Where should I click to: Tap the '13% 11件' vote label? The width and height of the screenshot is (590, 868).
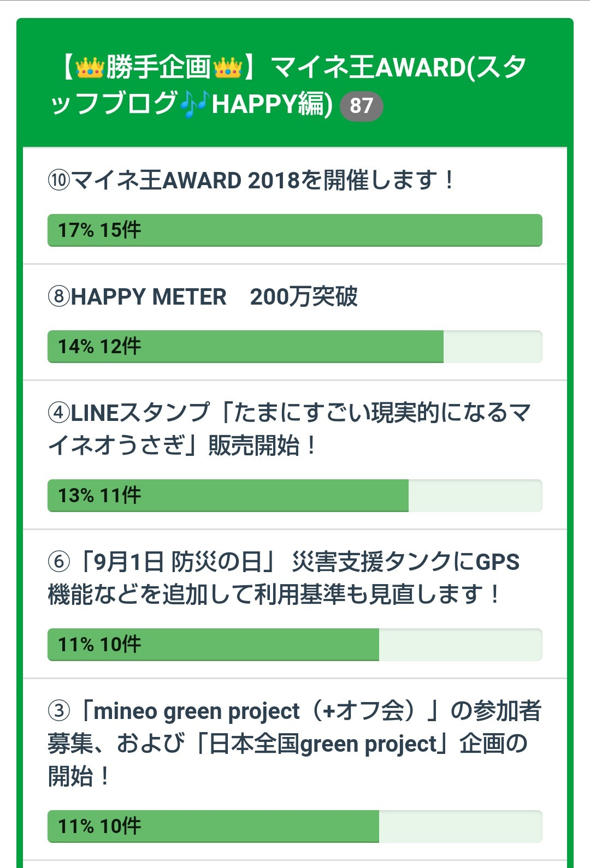click(x=99, y=496)
